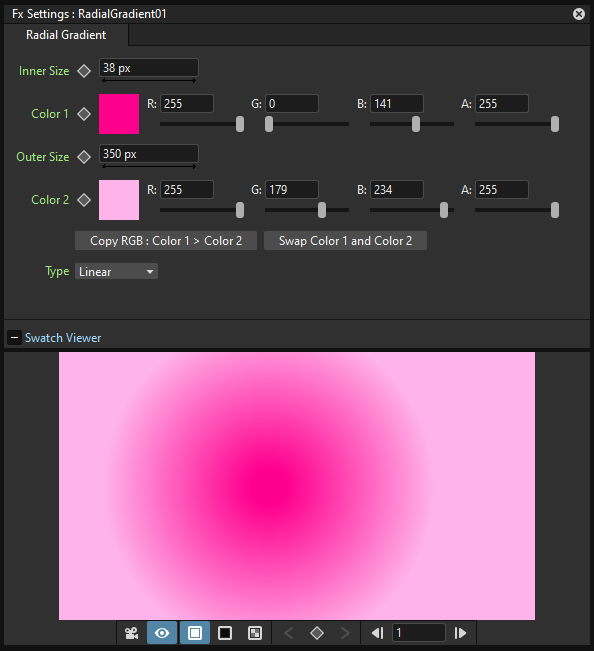Close the Fx Settings panel
Viewport: 594px width, 651px height.
click(579, 14)
